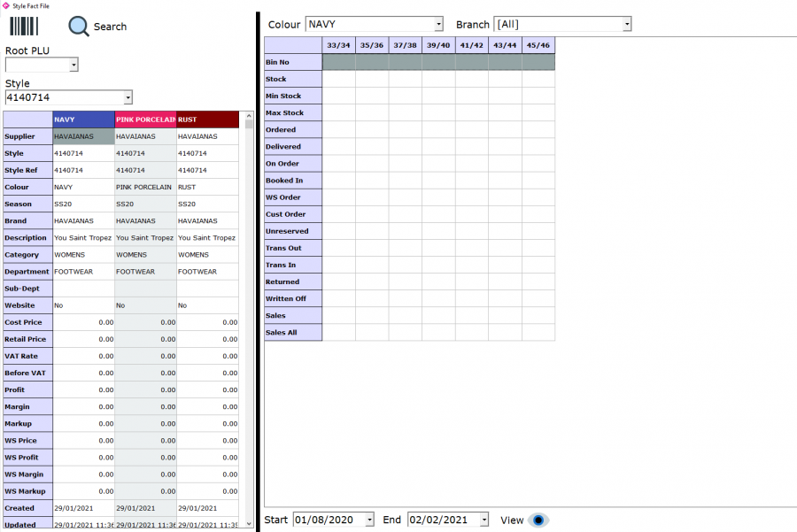Click the View eye icon
Screen dimensions: 797x532
[538, 520]
